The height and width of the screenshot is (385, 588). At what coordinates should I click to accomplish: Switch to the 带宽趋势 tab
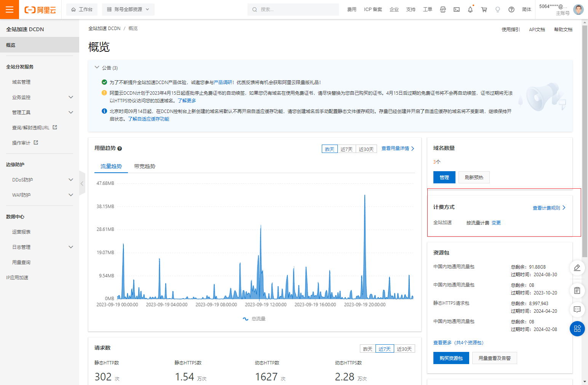[145, 166]
